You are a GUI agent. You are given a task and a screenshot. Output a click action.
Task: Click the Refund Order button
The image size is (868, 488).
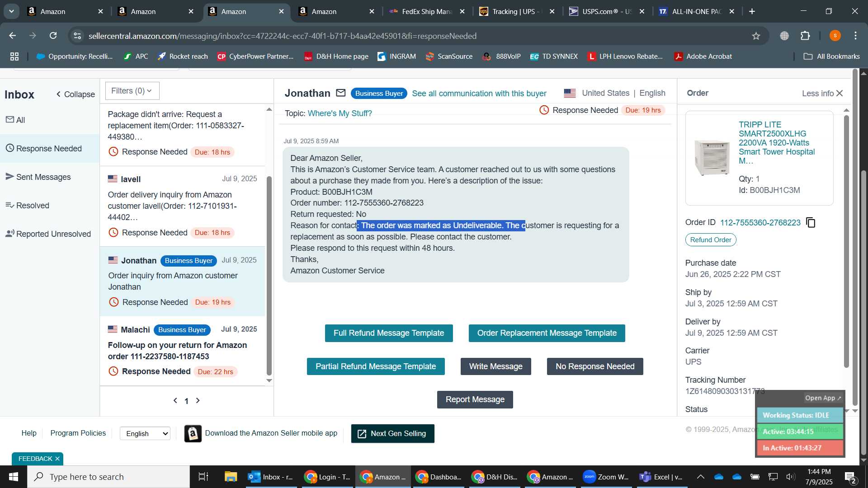click(711, 240)
